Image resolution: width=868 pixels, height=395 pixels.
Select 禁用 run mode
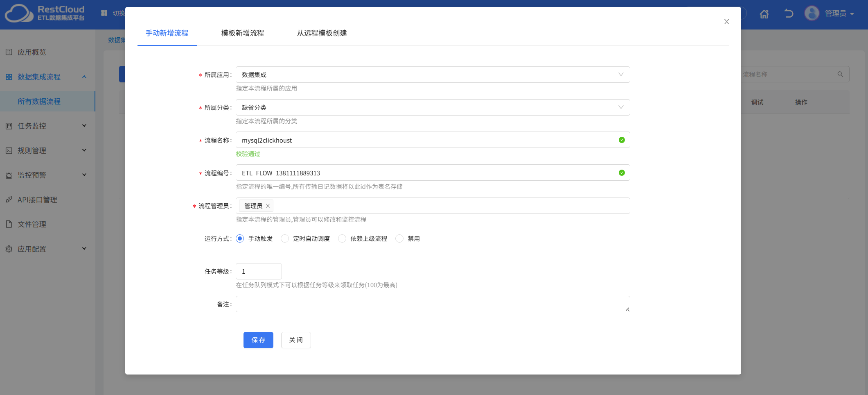point(399,238)
